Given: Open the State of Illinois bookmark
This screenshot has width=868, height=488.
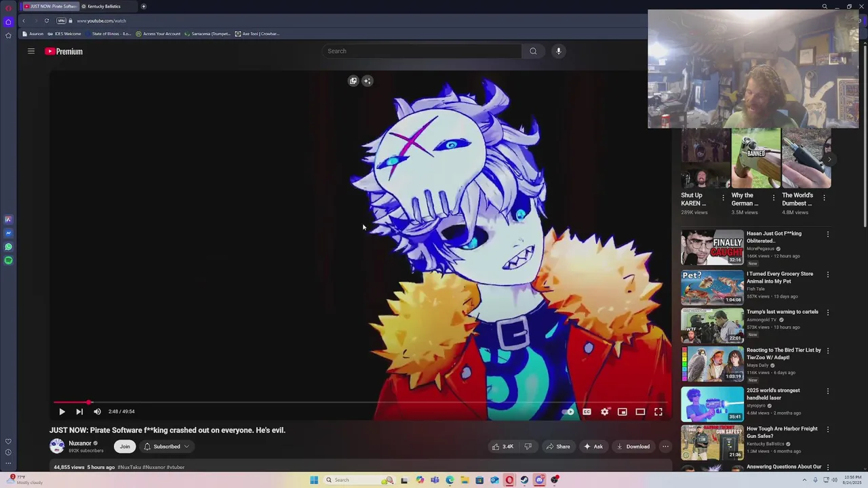Looking at the screenshot, I should click(108, 33).
